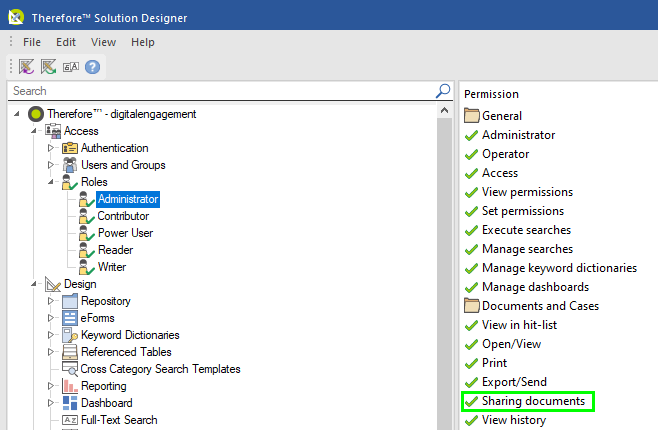Expand the Keyword Dictionaries node arrow
This screenshot has width=658, height=430.
pos(51,335)
